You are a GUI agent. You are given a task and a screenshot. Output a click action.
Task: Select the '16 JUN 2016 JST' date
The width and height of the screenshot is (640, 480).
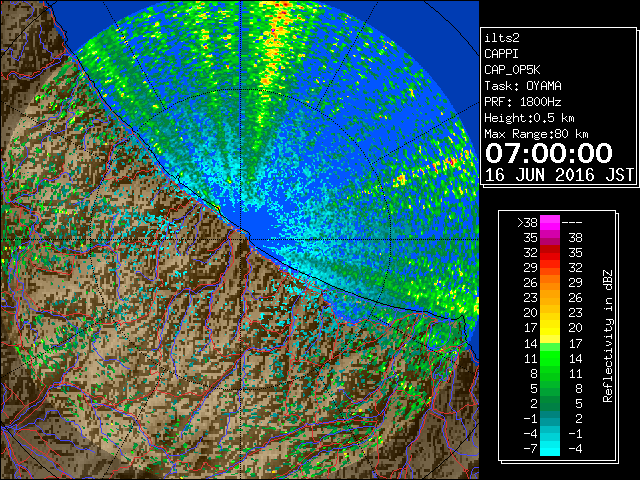coord(559,175)
